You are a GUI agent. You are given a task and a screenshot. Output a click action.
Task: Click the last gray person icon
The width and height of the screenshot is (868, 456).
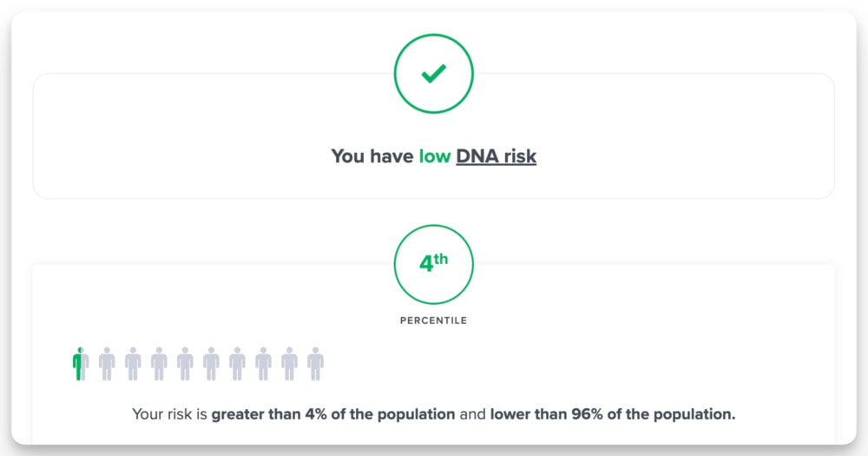(x=315, y=363)
